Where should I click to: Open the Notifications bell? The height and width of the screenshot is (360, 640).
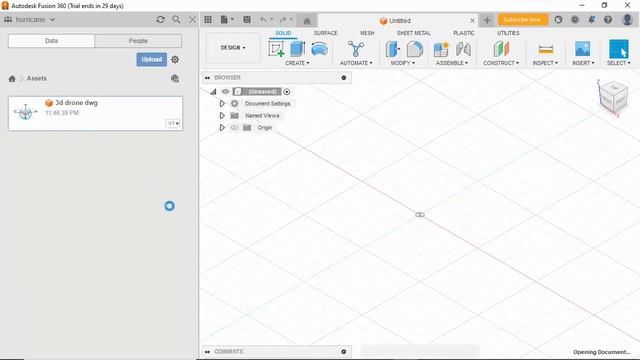click(591, 20)
